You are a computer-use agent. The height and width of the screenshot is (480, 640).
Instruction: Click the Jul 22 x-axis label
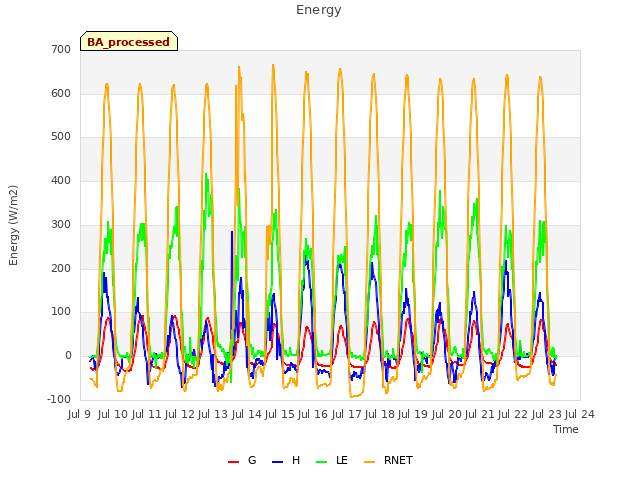(x=513, y=414)
